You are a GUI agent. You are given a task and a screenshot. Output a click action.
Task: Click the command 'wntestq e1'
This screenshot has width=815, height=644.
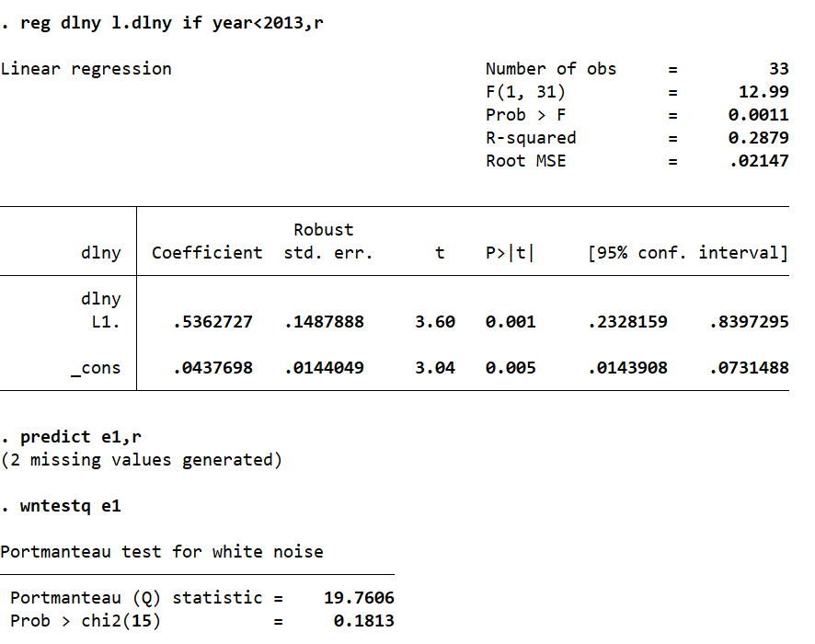(x=70, y=506)
